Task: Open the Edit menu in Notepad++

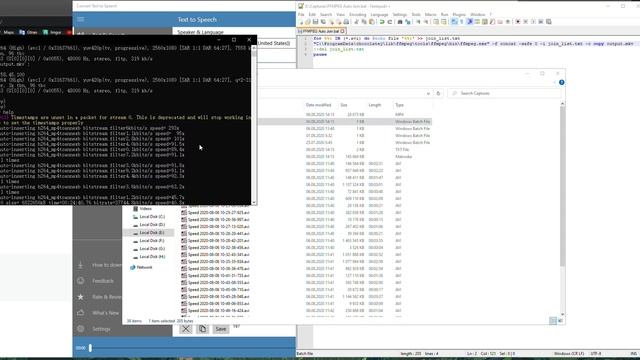Action: (312, 14)
